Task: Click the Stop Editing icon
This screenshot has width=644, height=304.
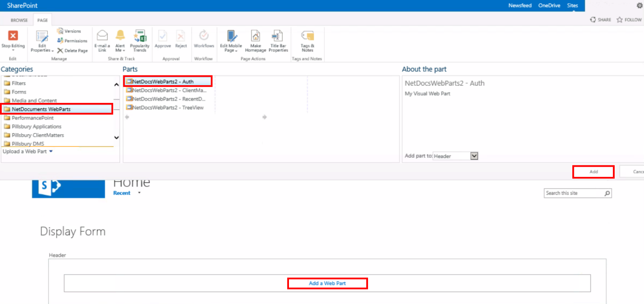Action: coord(13,36)
